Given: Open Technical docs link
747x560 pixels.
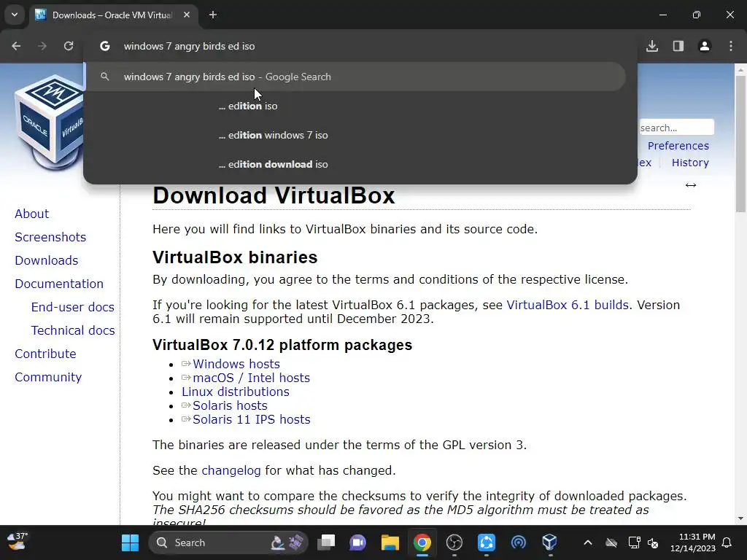Looking at the screenshot, I should [73, 330].
